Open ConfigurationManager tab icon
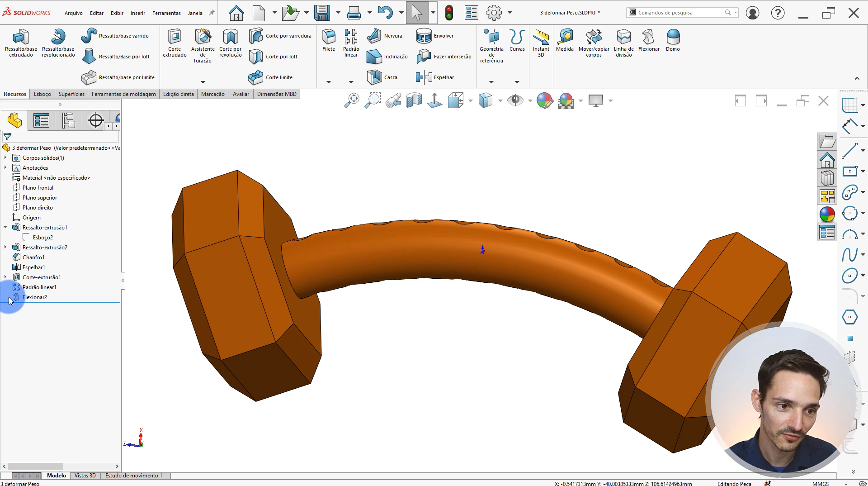The height and width of the screenshot is (486, 868). [x=68, y=120]
